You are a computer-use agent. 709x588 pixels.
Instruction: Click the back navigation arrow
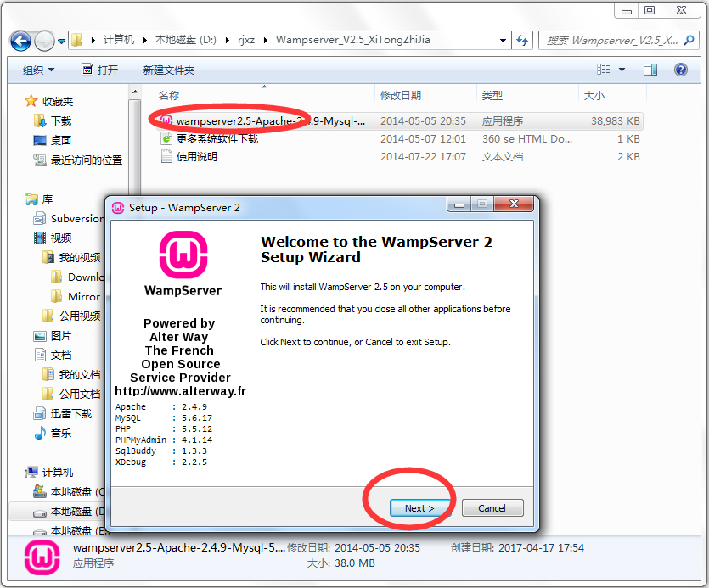click(x=20, y=40)
